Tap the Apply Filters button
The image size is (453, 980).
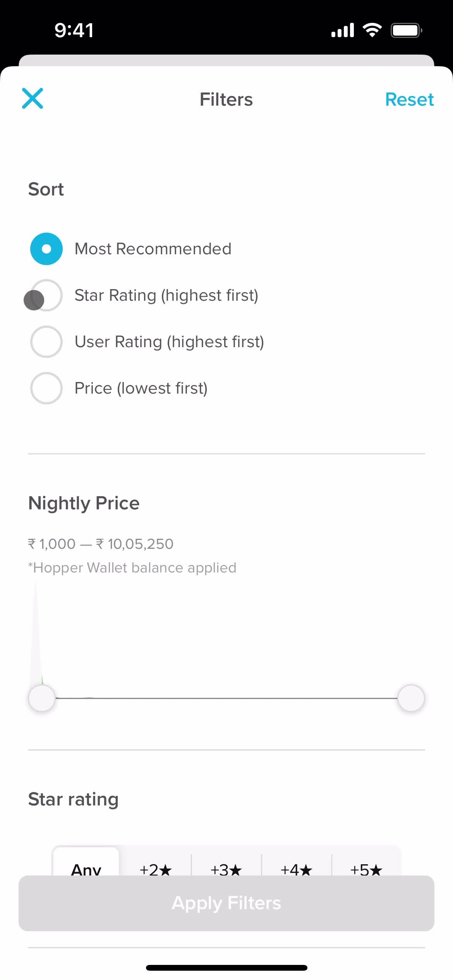tap(226, 903)
